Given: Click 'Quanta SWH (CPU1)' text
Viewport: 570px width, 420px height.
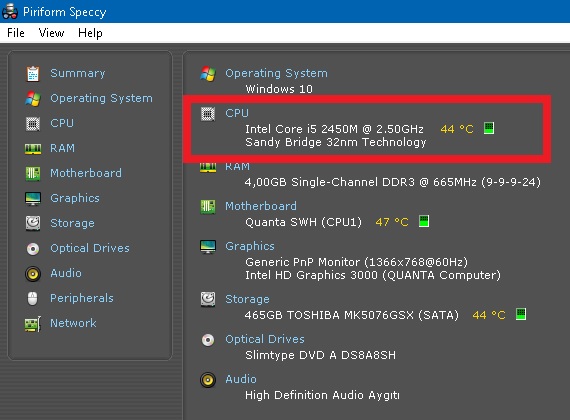Looking at the screenshot, I should [304, 222].
